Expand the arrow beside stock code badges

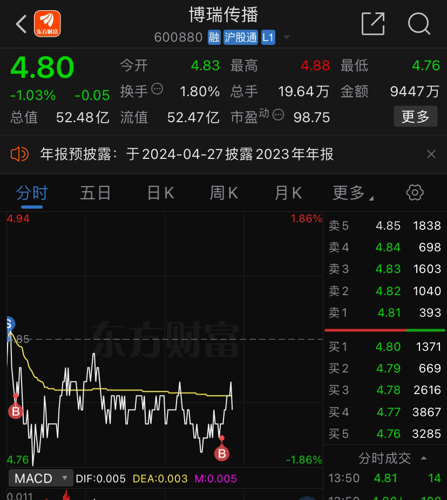[286, 37]
